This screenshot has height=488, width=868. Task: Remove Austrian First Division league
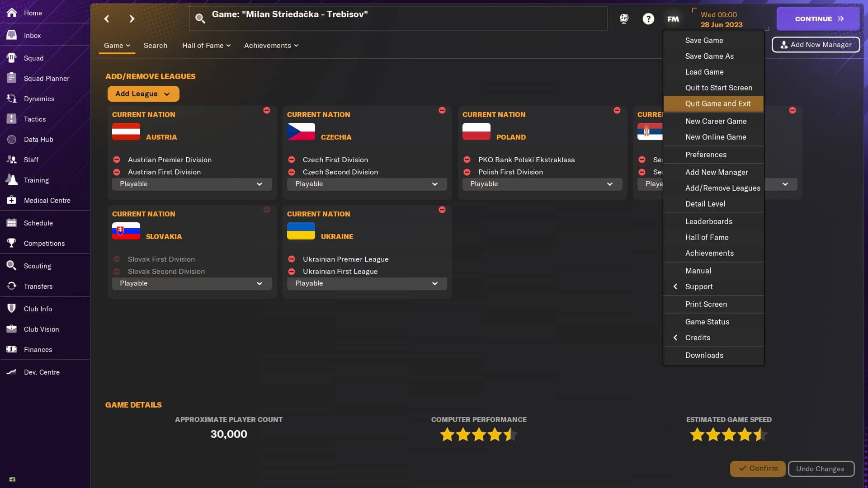pyautogui.click(x=117, y=172)
